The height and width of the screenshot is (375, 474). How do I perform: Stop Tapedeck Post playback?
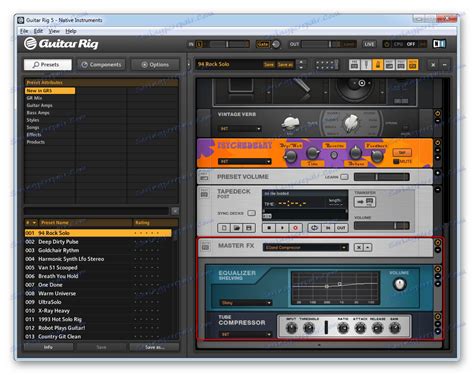pyautogui.click(x=269, y=228)
